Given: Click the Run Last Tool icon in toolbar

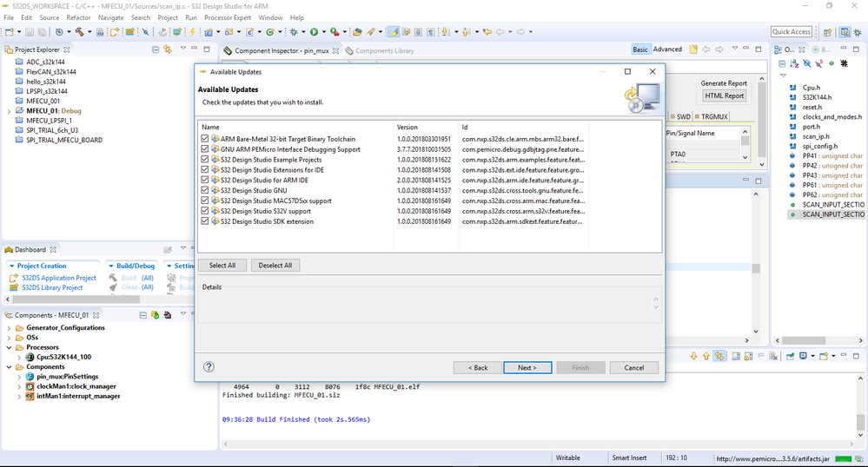Looking at the screenshot, I should [x=334, y=32].
